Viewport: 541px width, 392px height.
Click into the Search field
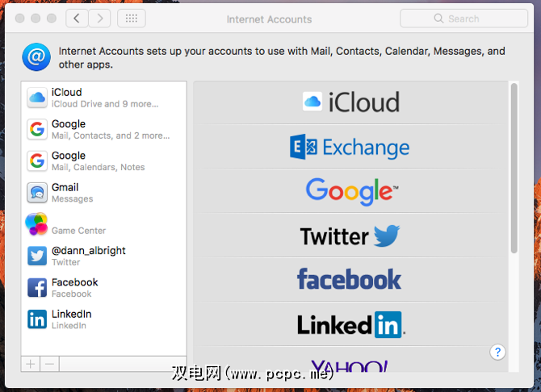pyautogui.click(x=463, y=19)
